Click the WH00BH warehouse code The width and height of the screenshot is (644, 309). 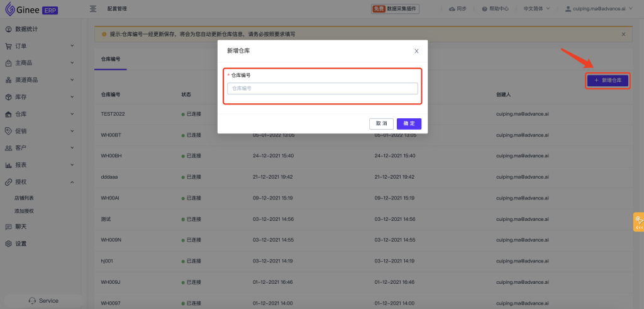pyautogui.click(x=111, y=156)
